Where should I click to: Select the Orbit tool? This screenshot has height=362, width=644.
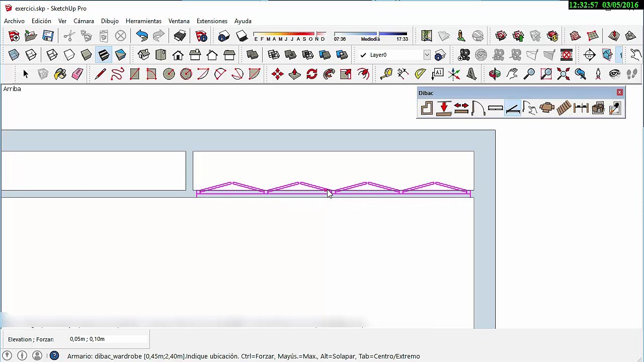[x=495, y=74]
